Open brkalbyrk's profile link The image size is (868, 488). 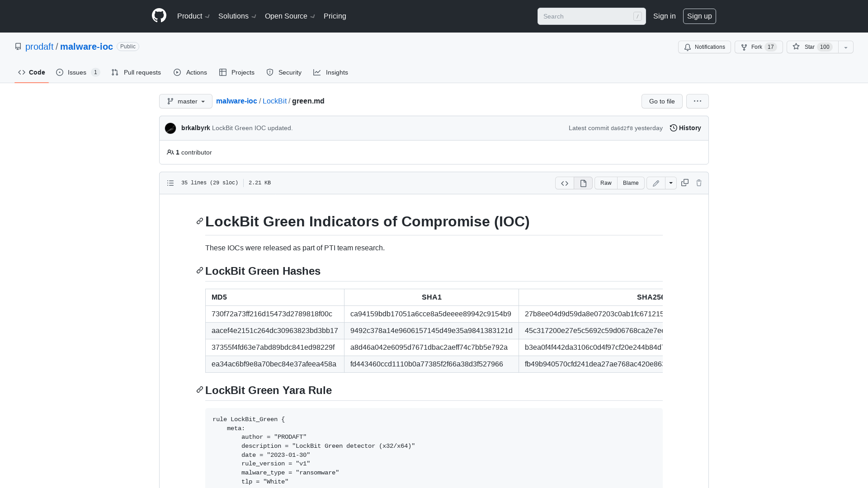[x=195, y=128]
